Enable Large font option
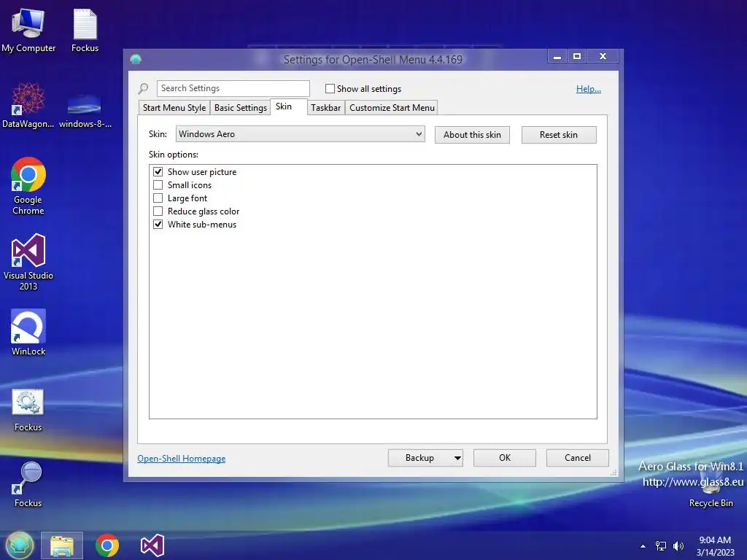747x560 pixels. coord(158,198)
